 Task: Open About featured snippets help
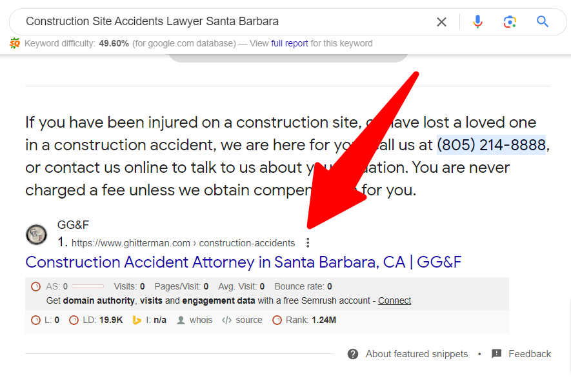(x=408, y=354)
